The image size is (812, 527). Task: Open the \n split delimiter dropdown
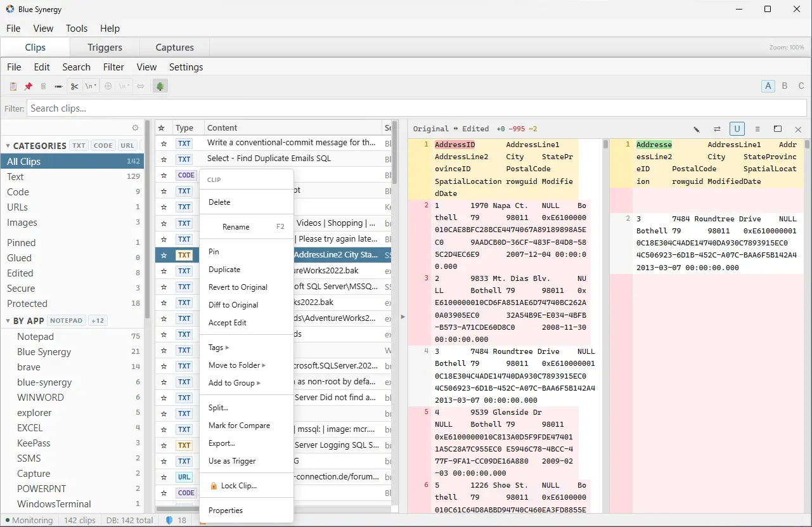click(91, 86)
